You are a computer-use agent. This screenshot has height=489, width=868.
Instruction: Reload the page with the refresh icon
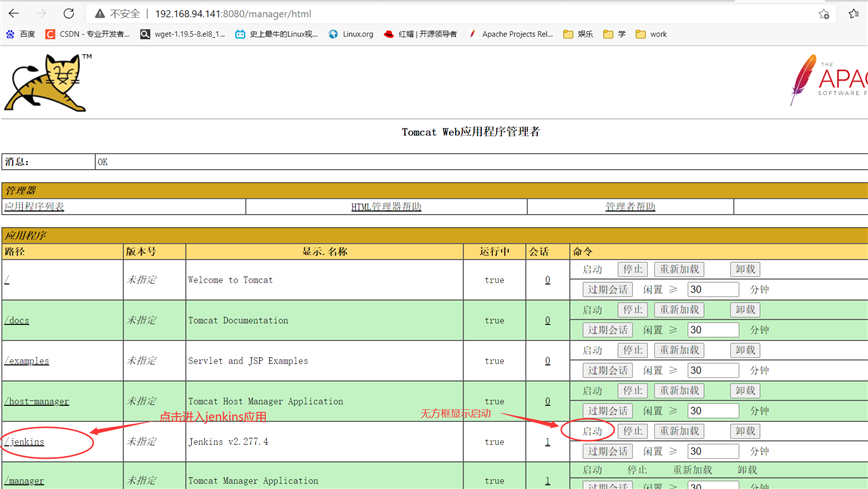point(68,13)
